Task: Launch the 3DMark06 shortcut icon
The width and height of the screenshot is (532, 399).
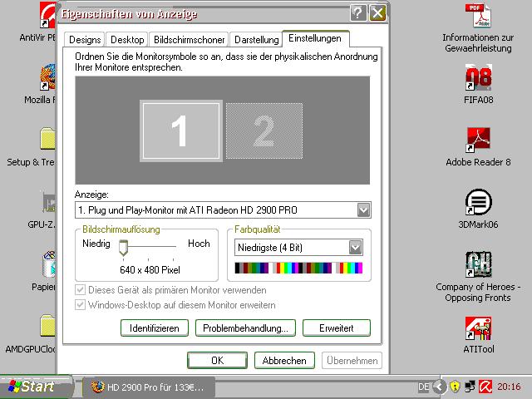Action: pos(479,202)
